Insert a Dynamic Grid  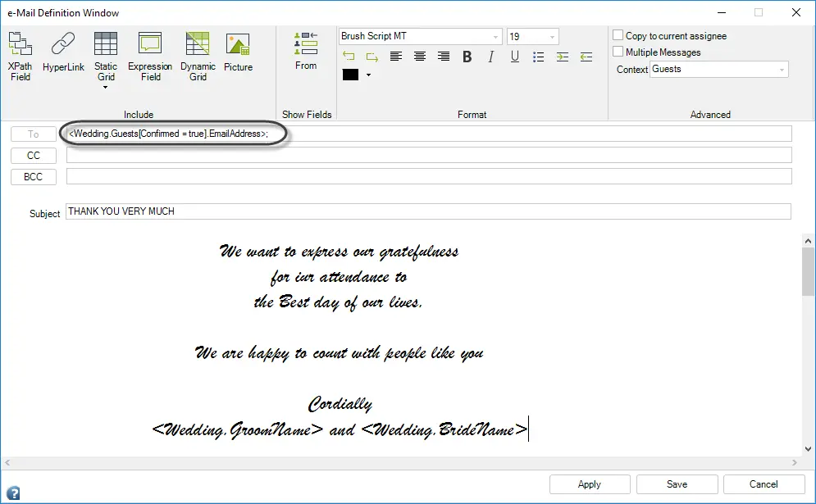pyautogui.click(x=198, y=57)
